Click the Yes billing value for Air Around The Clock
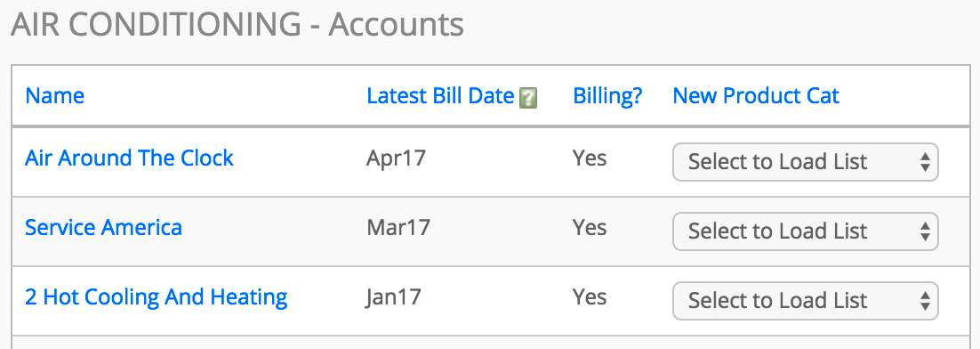This screenshot has height=349, width=980. click(x=590, y=158)
